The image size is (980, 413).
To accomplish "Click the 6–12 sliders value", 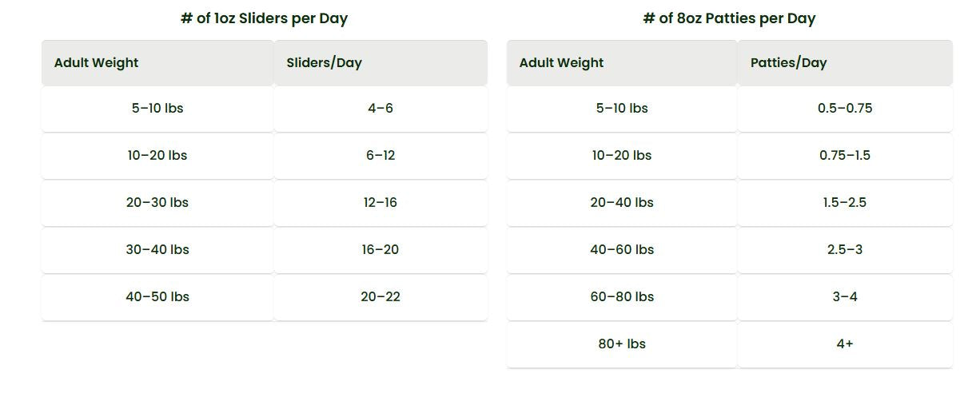I will (x=380, y=156).
